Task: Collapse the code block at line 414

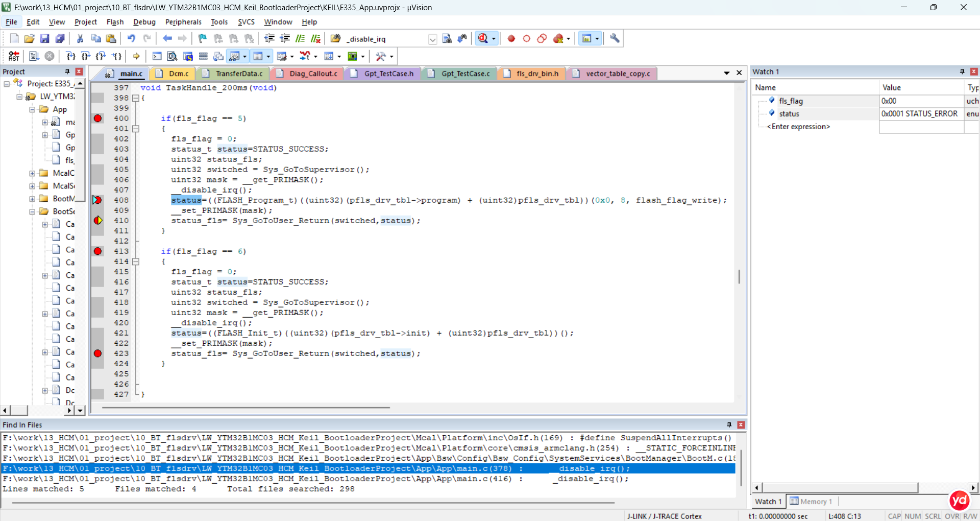Action: pyautogui.click(x=136, y=262)
